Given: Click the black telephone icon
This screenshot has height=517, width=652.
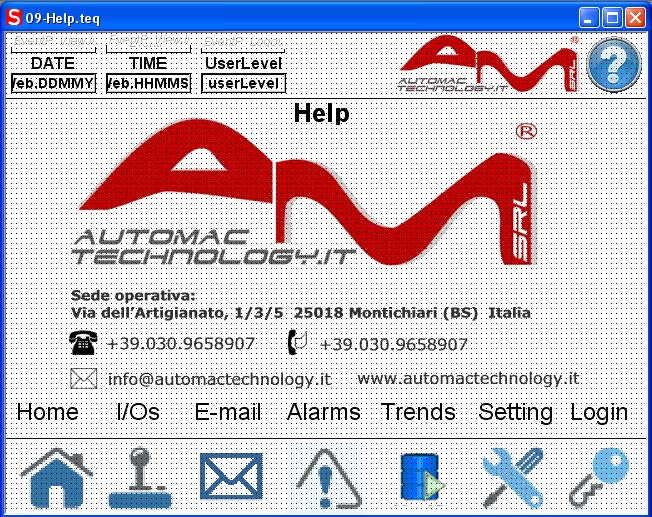Looking at the screenshot, I should [x=83, y=343].
